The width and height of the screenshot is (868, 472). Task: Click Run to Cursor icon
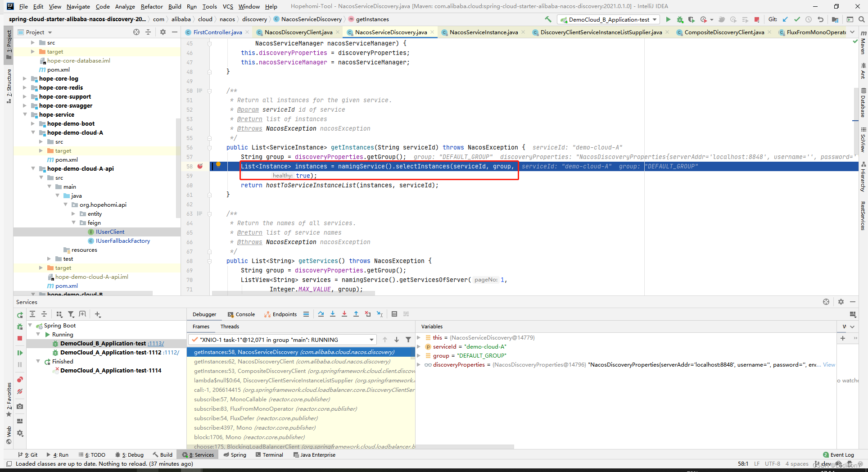pyautogui.click(x=380, y=314)
